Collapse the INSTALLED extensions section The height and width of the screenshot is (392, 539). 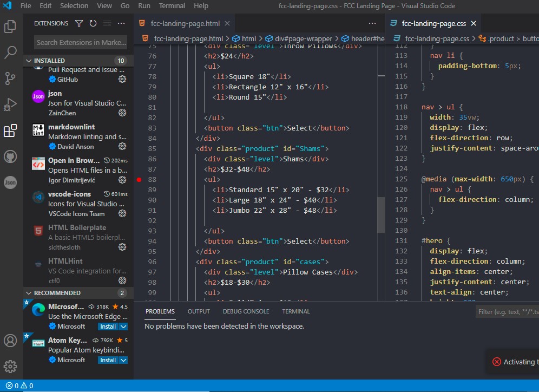(x=28, y=60)
